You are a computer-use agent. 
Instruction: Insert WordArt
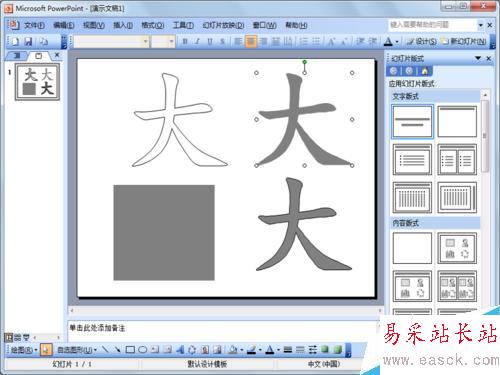[x=180, y=350]
